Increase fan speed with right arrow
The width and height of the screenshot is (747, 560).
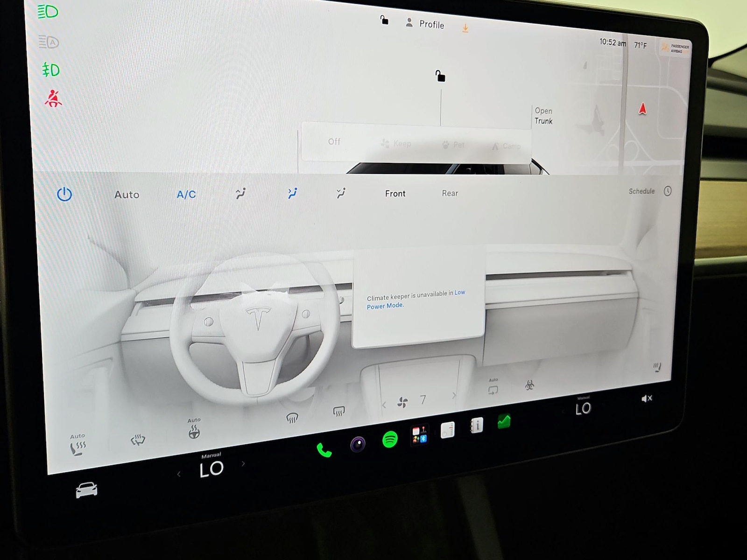pyautogui.click(x=454, y=395)
